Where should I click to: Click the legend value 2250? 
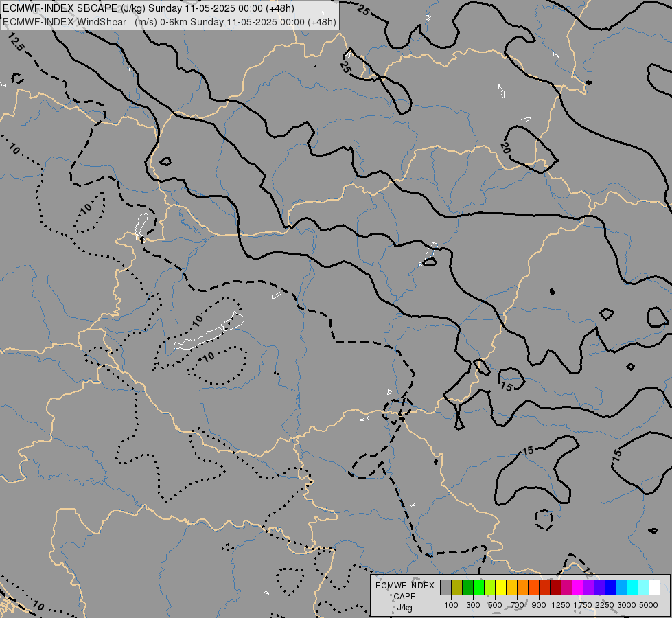click(x=605, y=605)
